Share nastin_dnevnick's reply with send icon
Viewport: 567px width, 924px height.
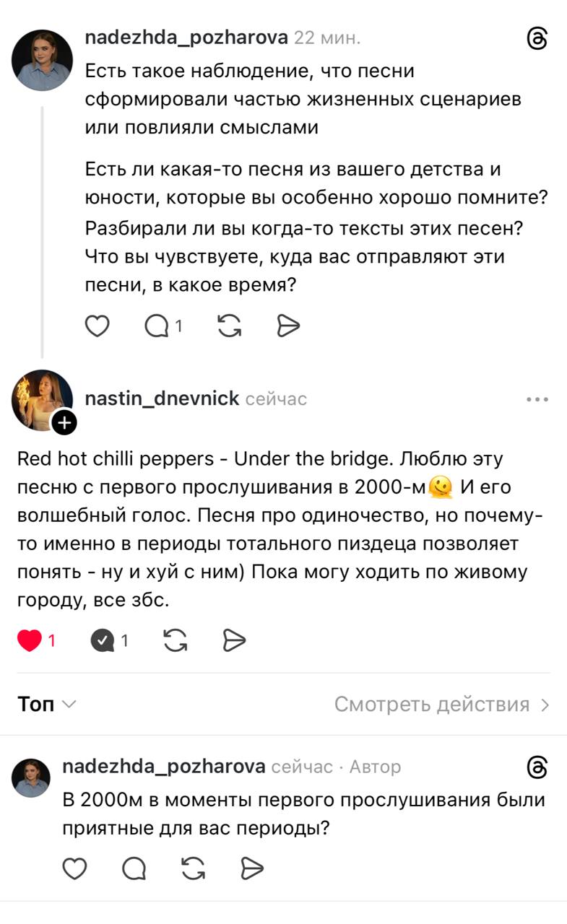(235, 640)
